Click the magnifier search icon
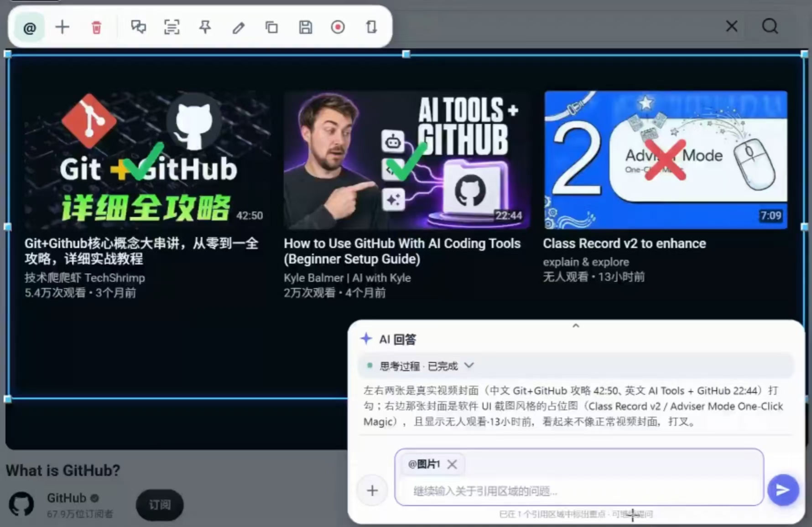Image resolution: width=812 pixels, height=527 pixels. pos(770,26)
